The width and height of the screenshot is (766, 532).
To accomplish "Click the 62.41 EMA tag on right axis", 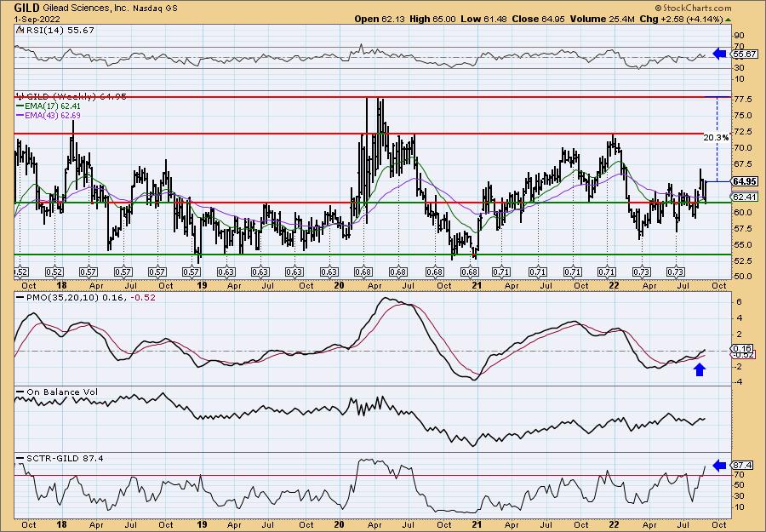I will coord(745,197).
